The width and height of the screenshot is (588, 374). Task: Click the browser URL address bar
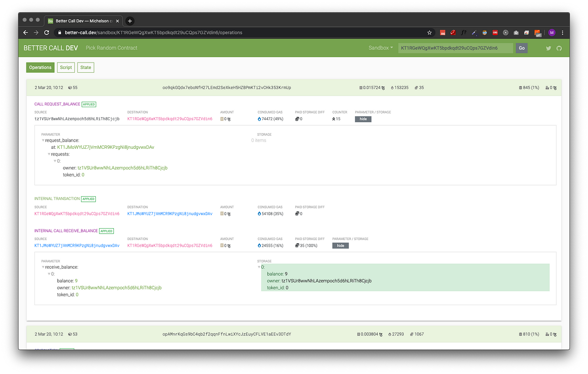click(x=244, y=32)
